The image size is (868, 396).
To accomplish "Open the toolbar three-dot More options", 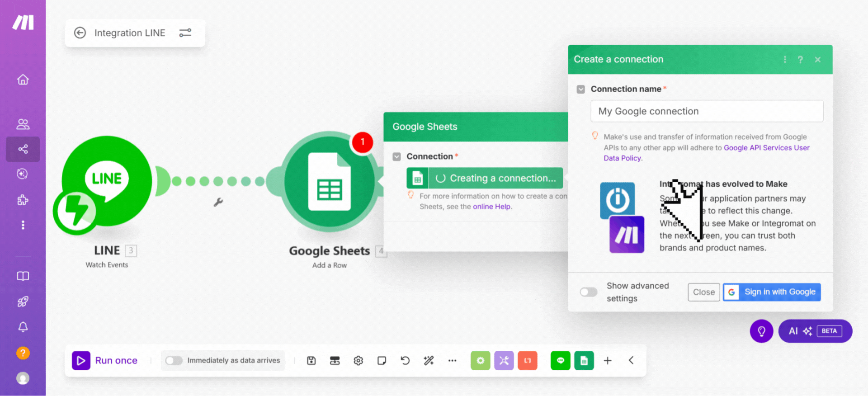I will tap(452, 360).
